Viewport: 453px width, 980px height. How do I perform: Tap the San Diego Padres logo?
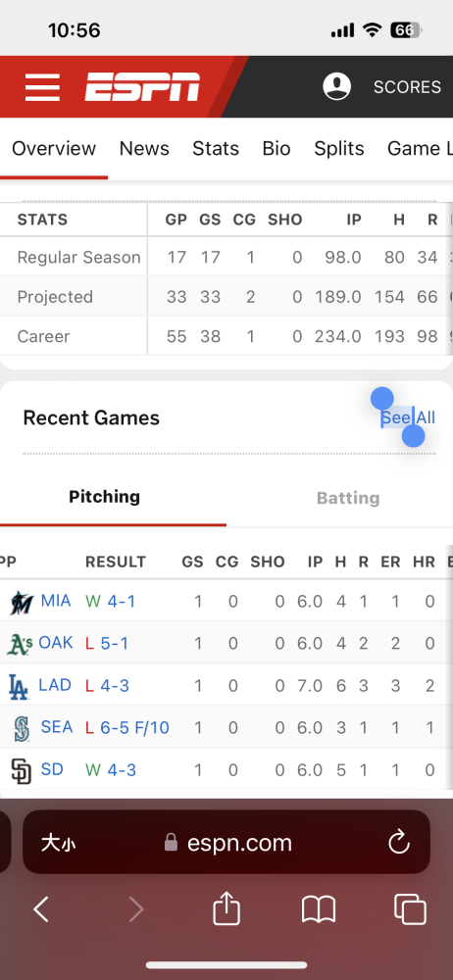pos(21,770)
